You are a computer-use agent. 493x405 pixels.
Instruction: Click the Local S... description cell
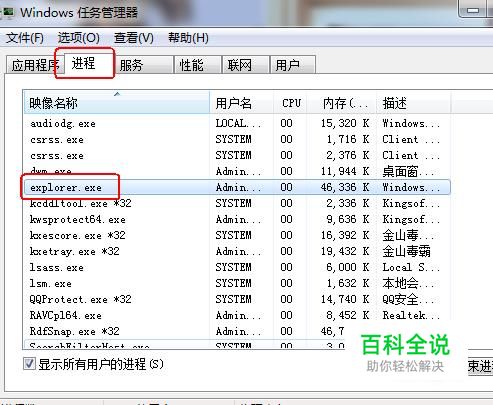tap(411, 267)
